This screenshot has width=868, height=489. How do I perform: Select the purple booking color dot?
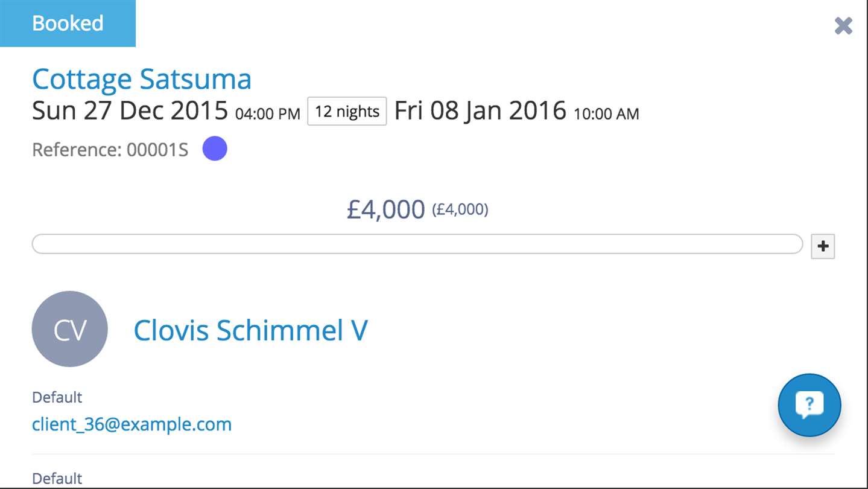(x=215, y=149)
